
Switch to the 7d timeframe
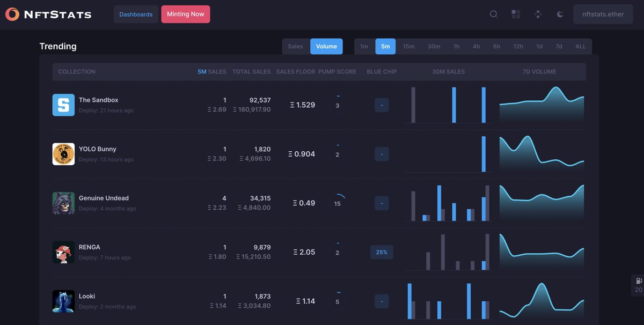coord(559,46)
